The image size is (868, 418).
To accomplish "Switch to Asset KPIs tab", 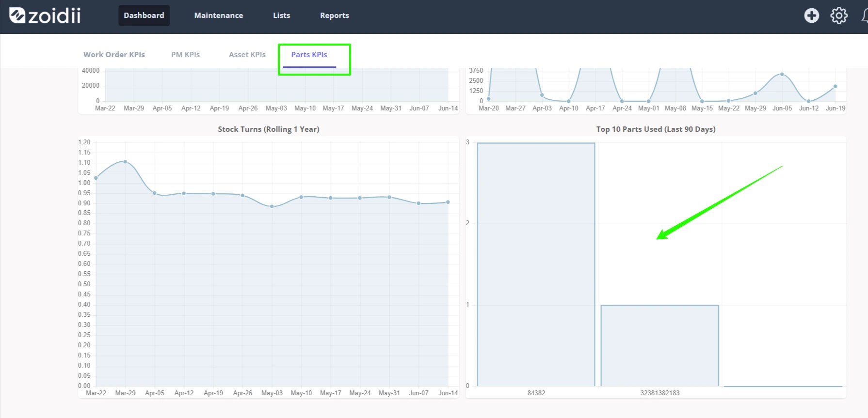I will [x=247, y=55].
